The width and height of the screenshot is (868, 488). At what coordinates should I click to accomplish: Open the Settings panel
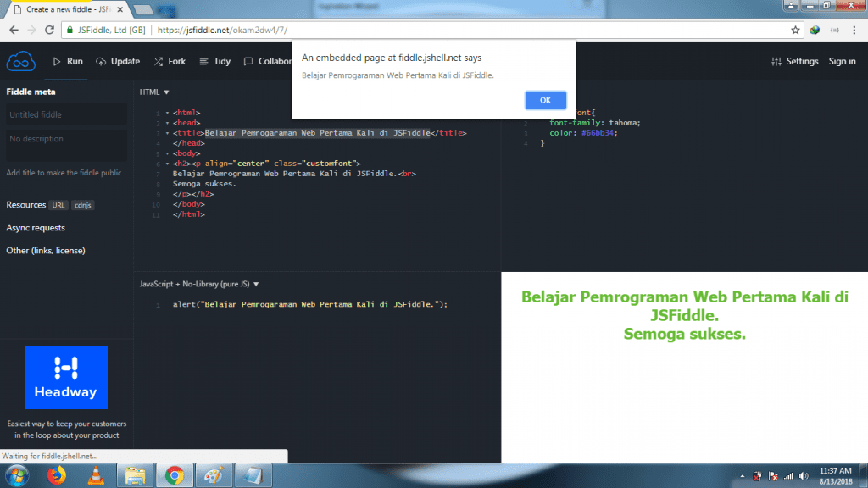click(794, 61)
